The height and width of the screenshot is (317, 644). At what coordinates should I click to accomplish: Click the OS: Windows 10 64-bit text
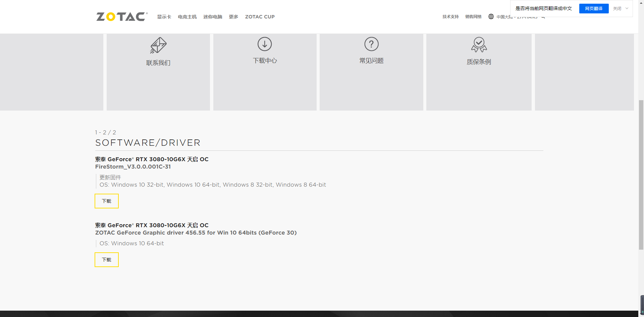pos(131,243)
